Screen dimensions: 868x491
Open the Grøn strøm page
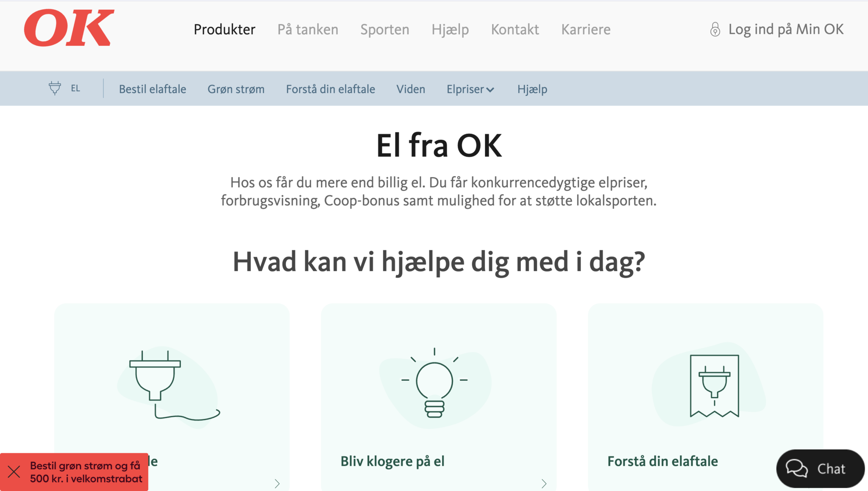[x=236, y=89]
